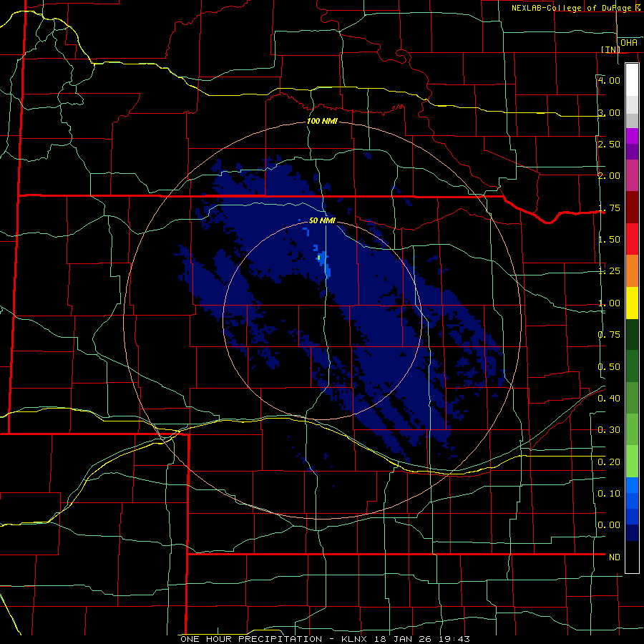
Task: Pick the light blue swatch beside 0.10
Action: 632,485
